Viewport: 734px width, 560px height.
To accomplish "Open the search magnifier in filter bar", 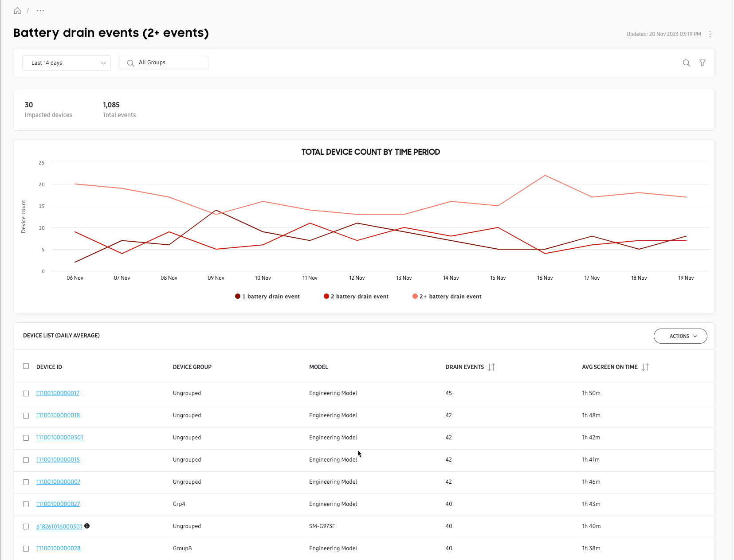I will pos(687,63).
